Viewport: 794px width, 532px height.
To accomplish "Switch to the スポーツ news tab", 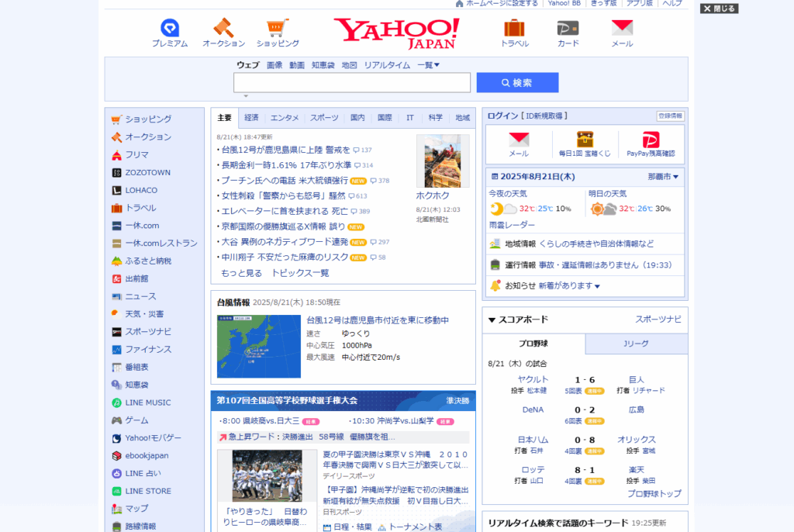I will tap(324, 118).
